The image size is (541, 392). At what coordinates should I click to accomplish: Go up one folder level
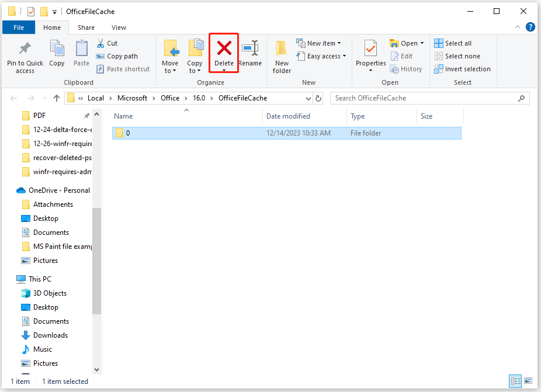click(x=57, y=98)
